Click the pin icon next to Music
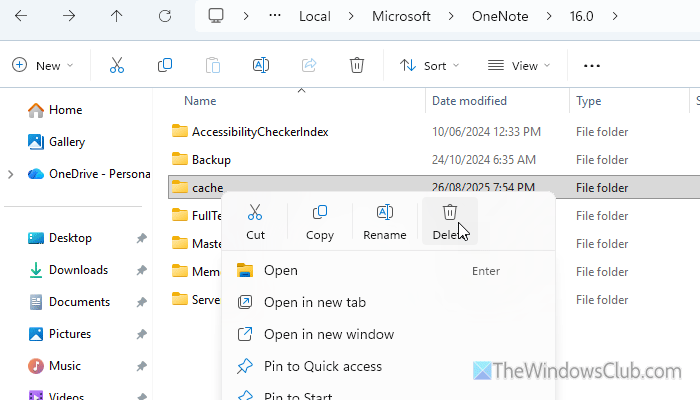This screenshot has width=700, height=400. (x=142, y=366)
